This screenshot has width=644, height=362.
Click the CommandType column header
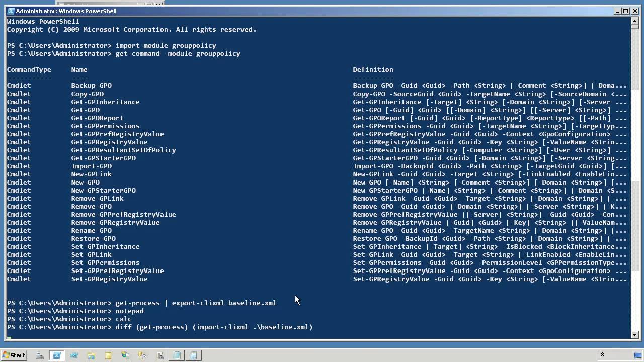click(29, 69)
